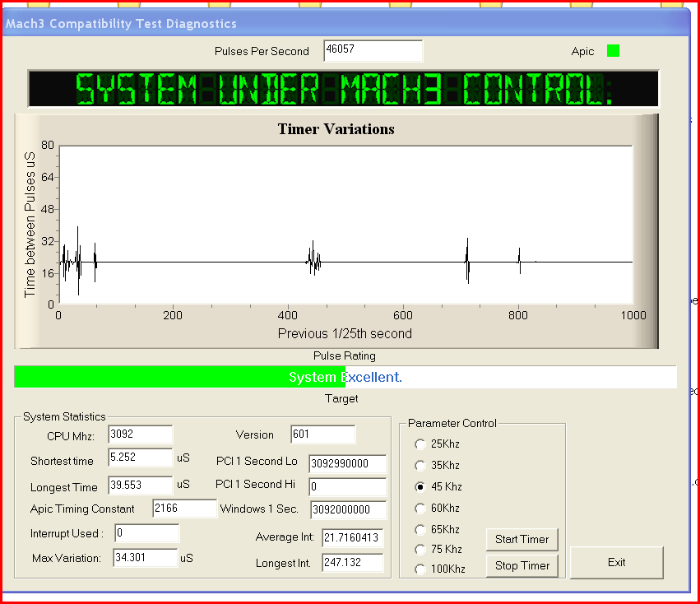Click the Pulse Rating progress bar
The width and height of the screenshot is (700, 604).
click(x=345, y=377)
